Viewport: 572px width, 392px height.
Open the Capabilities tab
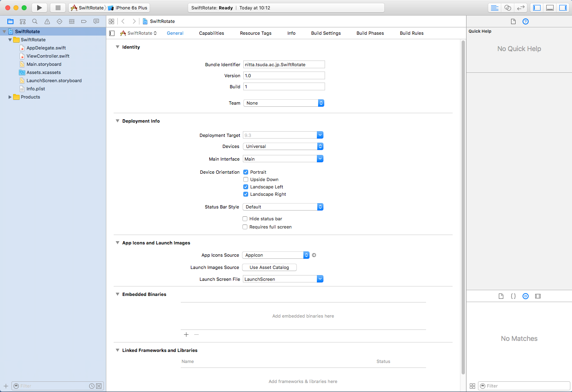[x=211, y=33]
